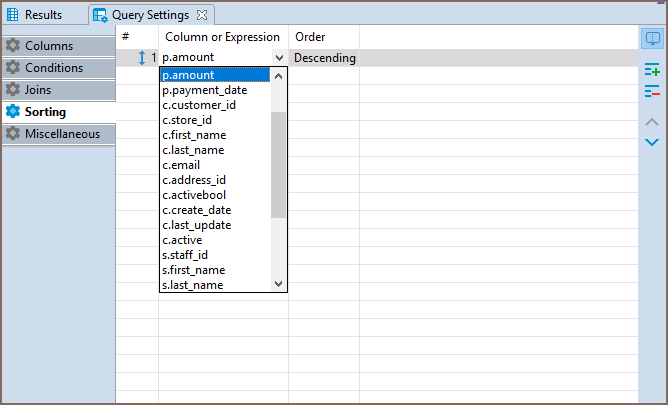Viewport: 668px width, 405px height.
Task: Move sort entry down with blue arrow
Action: [652, 142]
